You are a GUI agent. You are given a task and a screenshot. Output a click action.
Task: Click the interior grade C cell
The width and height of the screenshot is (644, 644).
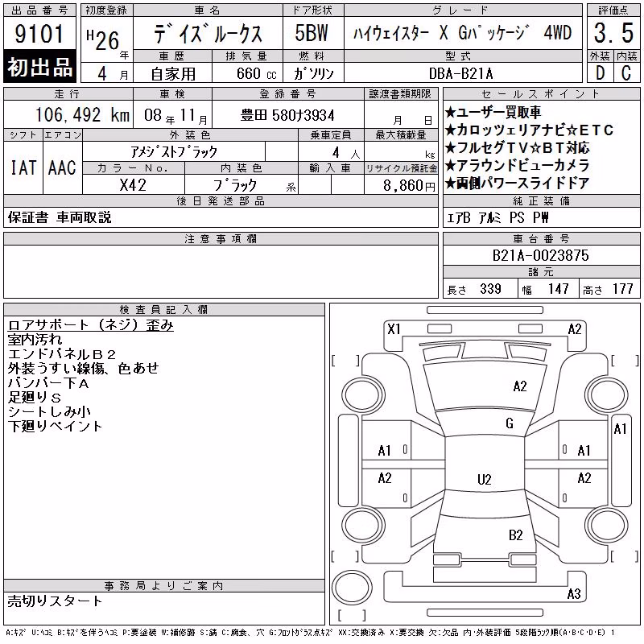(626, 73)
